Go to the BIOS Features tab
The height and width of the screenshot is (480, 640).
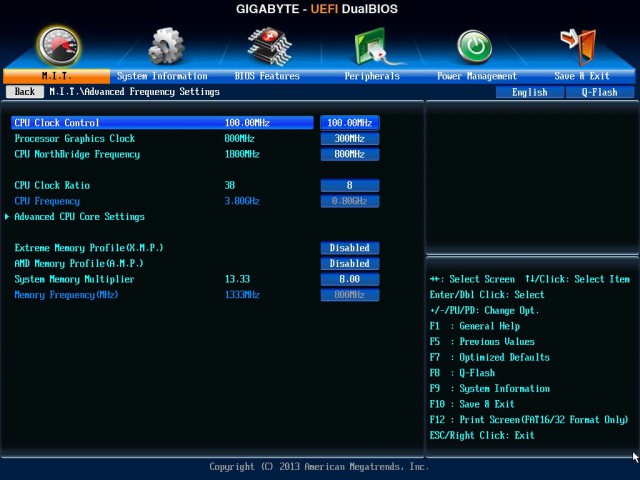pyautogui.click(x=267, y=76)
